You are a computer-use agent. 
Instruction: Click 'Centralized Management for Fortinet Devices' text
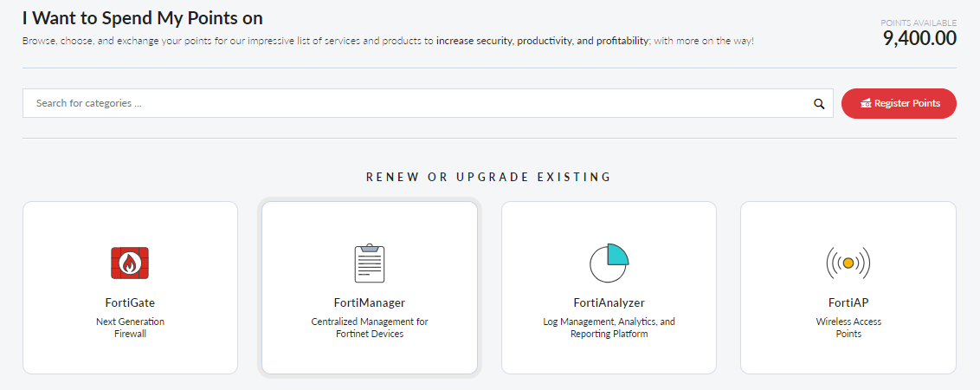[x=370, y=328]
